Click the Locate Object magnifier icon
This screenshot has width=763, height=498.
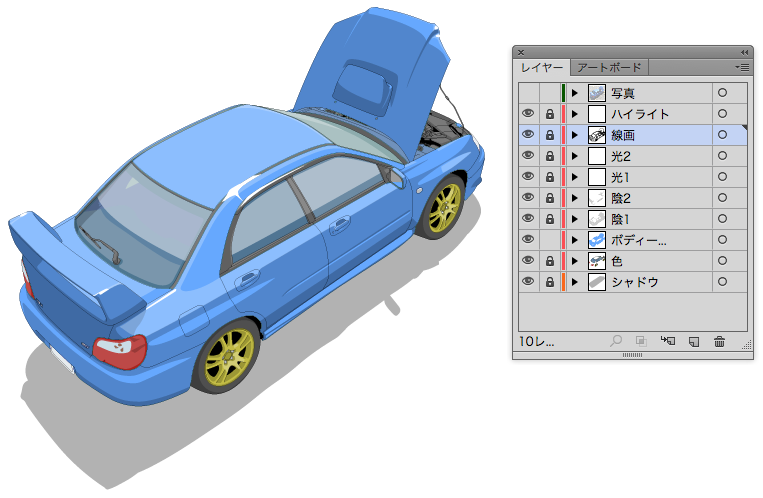click(616, 341)
